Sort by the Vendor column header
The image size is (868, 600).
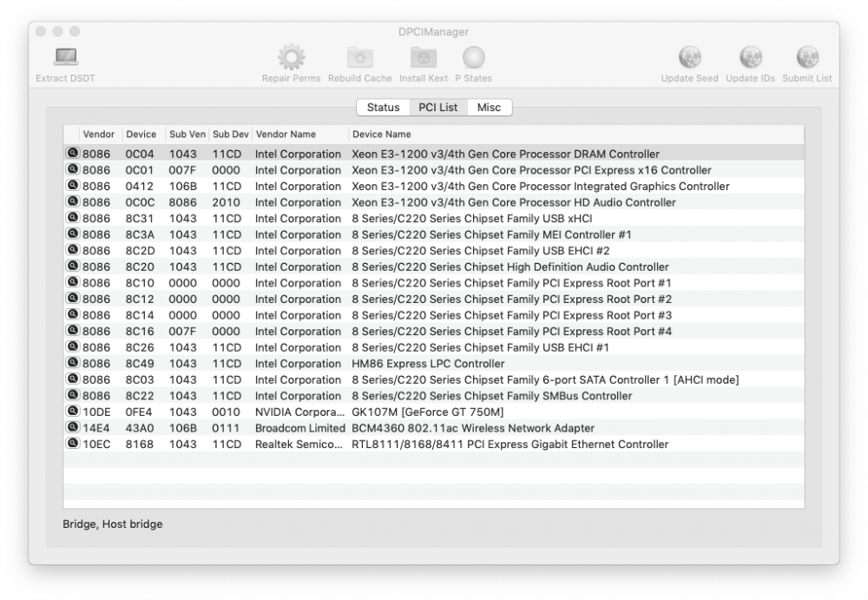(99, 134)
